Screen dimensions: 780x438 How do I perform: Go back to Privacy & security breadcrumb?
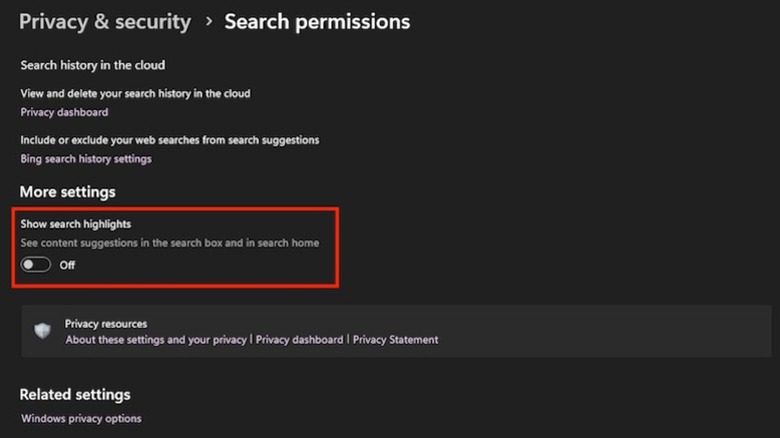click(x=105, y=21)
